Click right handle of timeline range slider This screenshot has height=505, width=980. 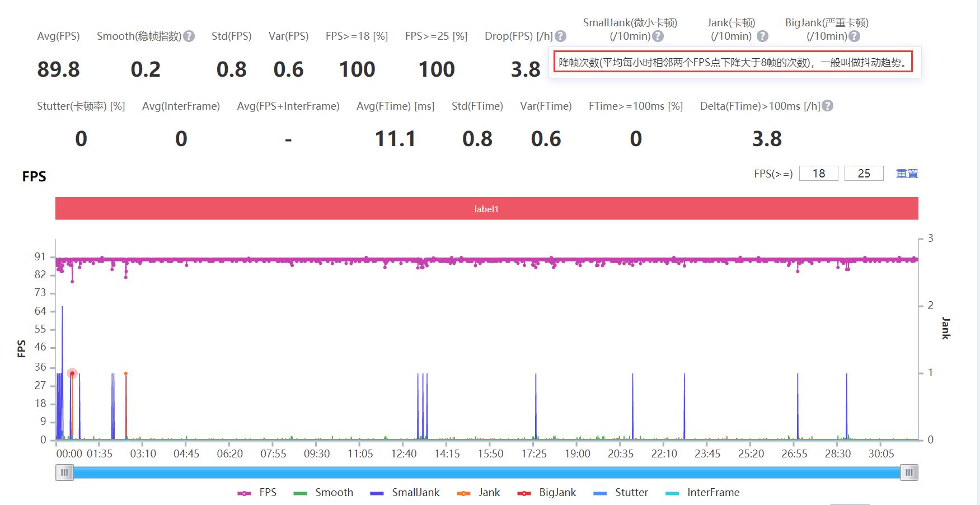(909, 473)
